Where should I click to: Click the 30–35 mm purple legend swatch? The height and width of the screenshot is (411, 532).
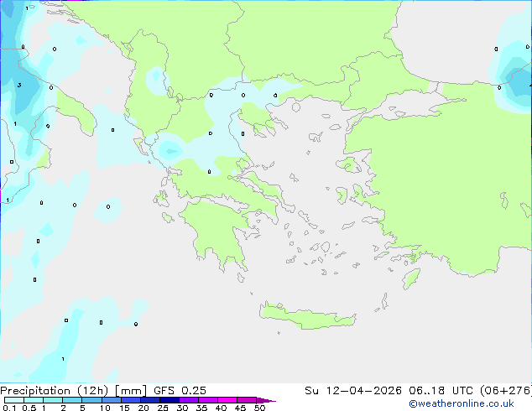coord(189,400)
